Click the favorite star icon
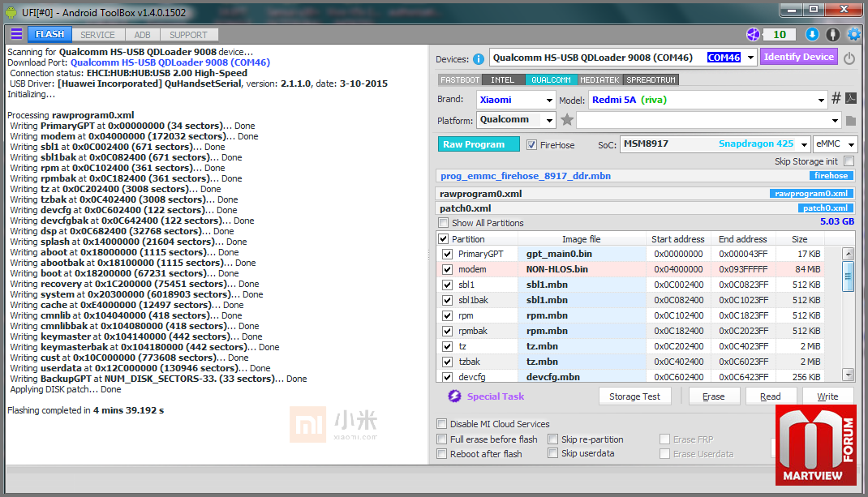The width and height of the screenshot is (868, 497). (x=567, y=120)
